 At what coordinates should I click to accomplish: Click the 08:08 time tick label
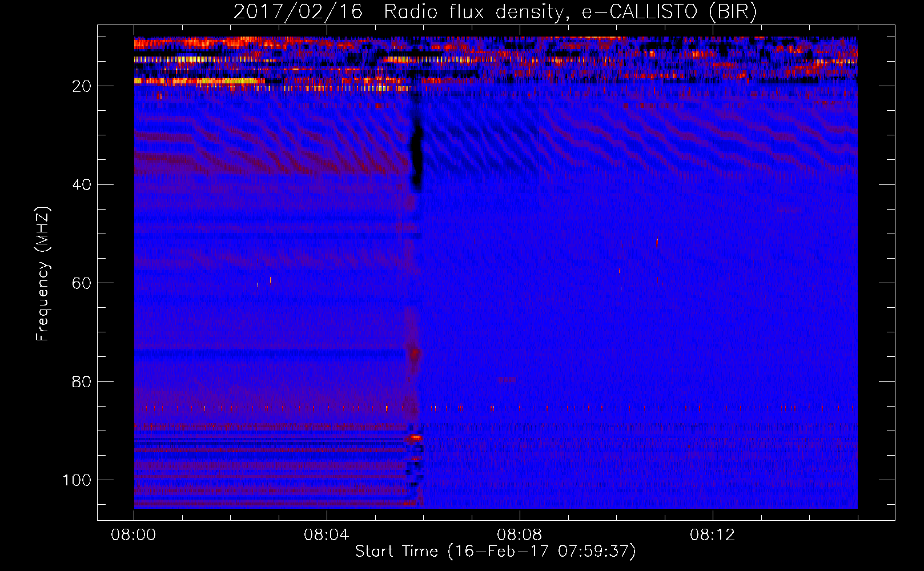click(x=520, y=535)
